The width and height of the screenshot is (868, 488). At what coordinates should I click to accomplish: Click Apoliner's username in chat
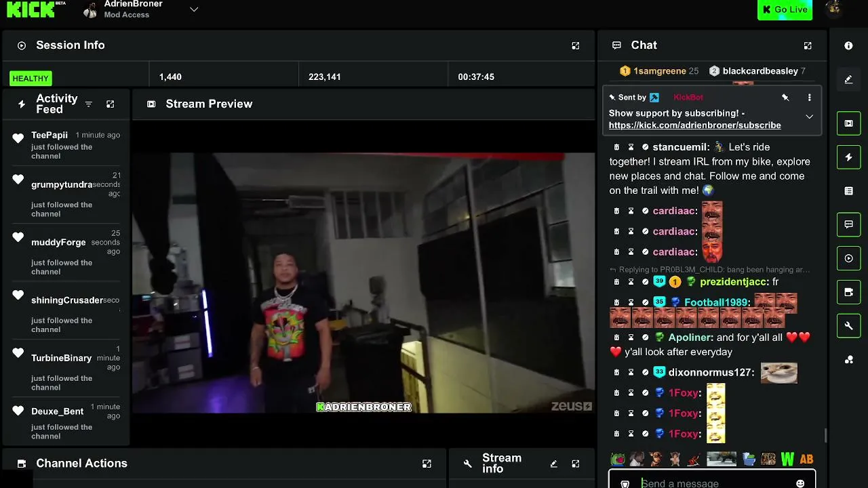[691, 338]
